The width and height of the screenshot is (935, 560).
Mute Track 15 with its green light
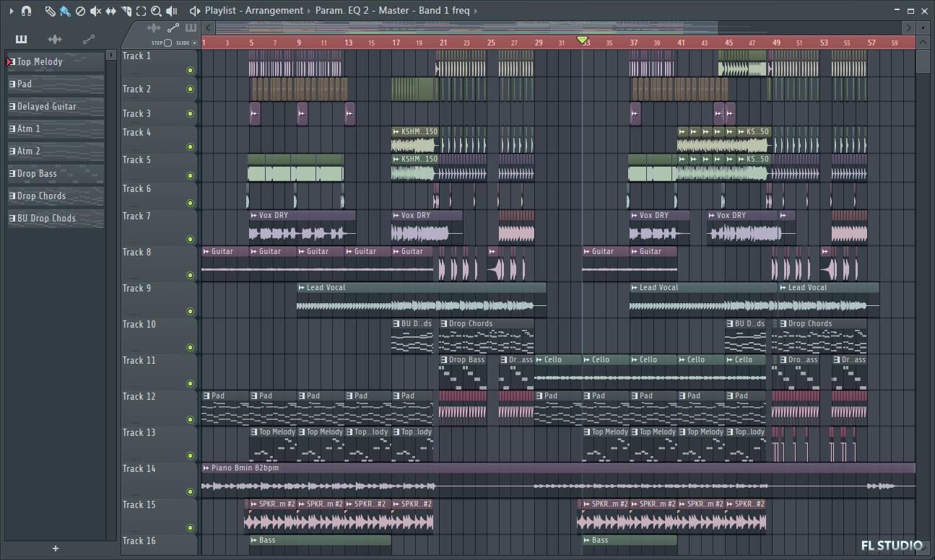[190, 528]
